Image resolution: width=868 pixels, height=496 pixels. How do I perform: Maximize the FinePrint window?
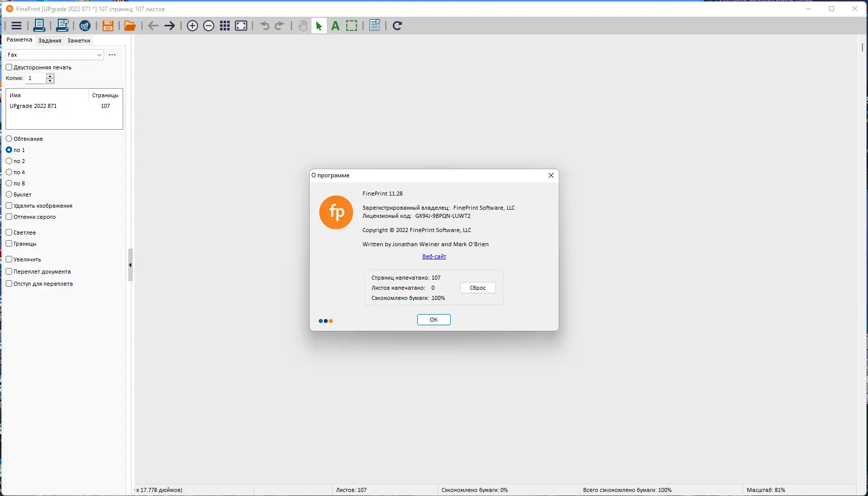pos(831,9)
